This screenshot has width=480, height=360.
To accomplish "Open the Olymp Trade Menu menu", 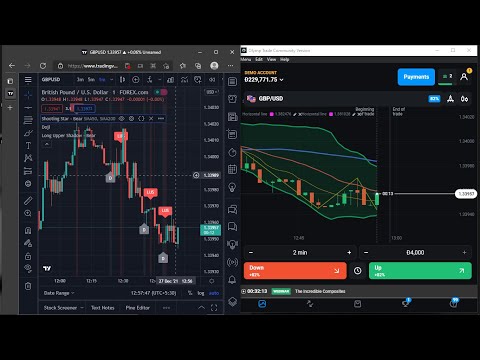I will [x=246, y=59].
